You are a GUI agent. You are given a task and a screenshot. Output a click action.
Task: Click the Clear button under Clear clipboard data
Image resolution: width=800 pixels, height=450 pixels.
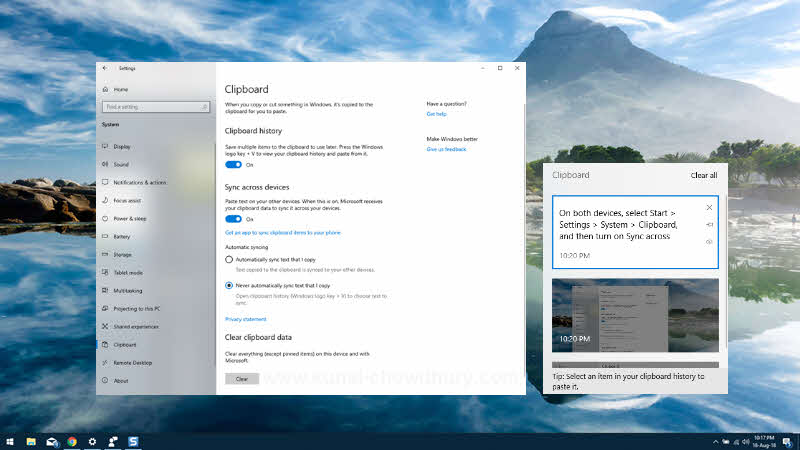pos(242,379)
